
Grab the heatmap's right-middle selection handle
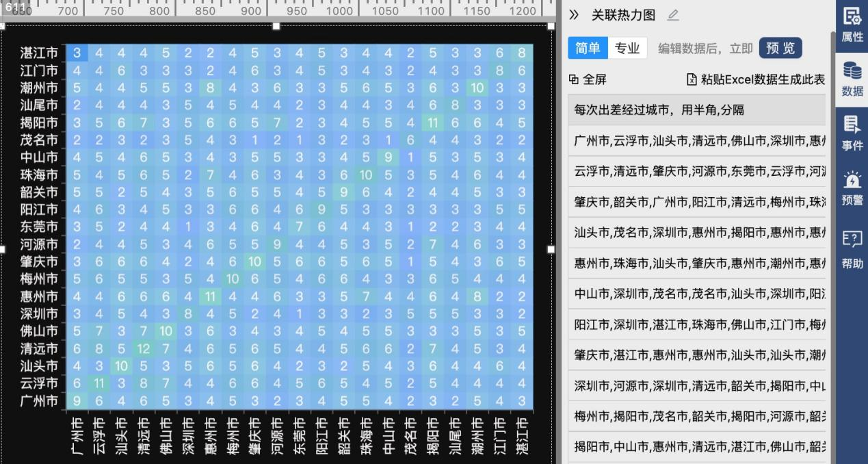(x=551, y=249)
